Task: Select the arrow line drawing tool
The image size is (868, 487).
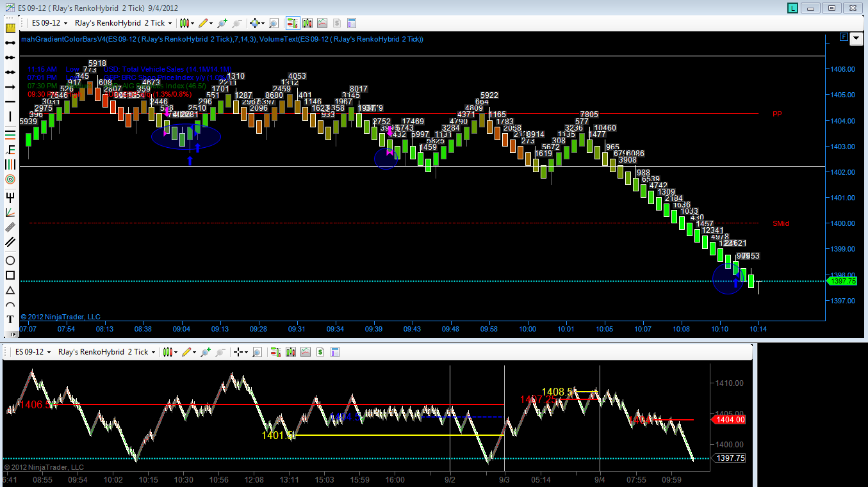Action: click(x=10, y=86)
